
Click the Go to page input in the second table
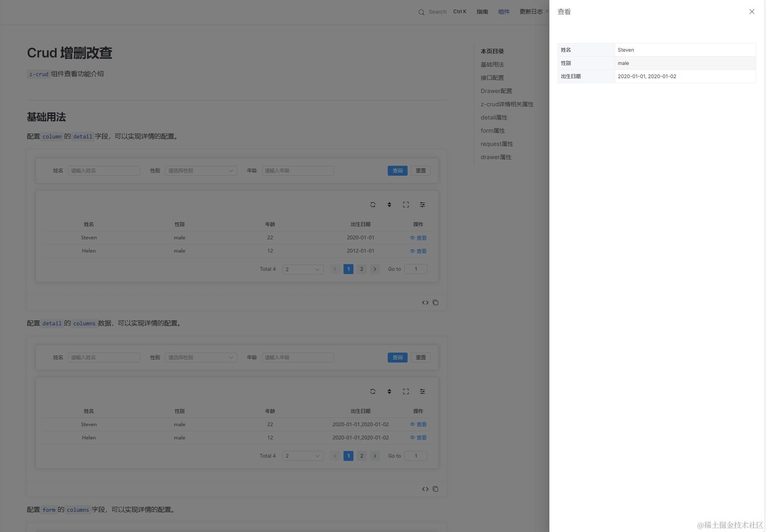(416, 456)
